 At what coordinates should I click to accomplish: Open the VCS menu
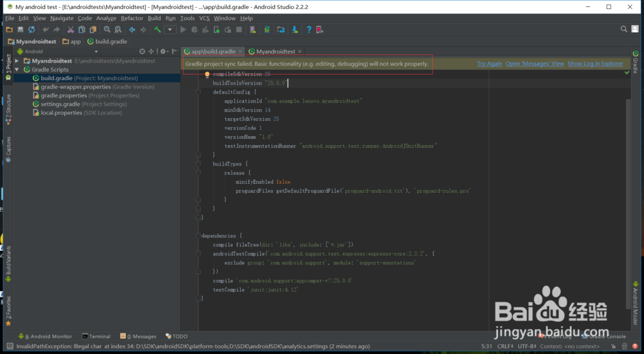coord(204,18)
